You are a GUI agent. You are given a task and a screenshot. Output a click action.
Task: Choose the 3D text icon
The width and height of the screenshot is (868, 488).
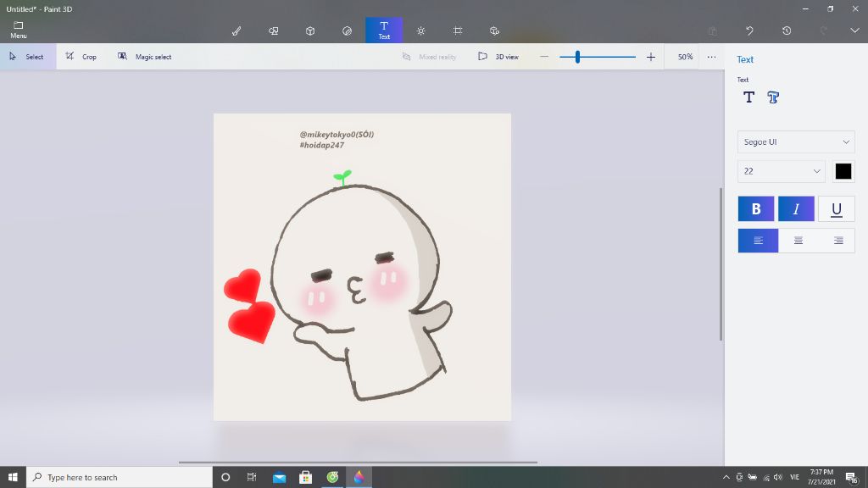click(x=773, y=97)
